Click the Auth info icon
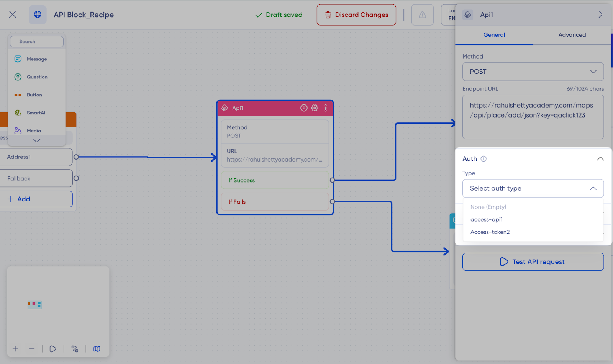The width and height of the screenshot is (613, 364). pyautogui.click(x=484, y=159)
